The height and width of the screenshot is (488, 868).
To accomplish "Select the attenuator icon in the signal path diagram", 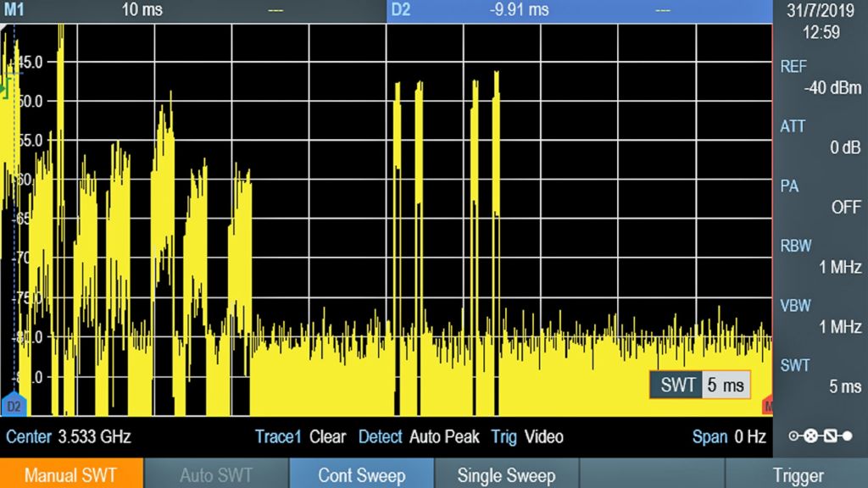I will click(810, 435).
